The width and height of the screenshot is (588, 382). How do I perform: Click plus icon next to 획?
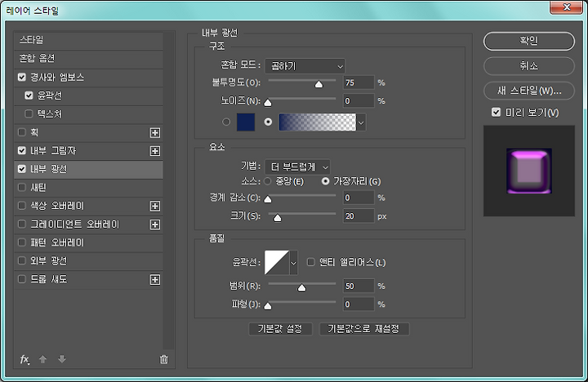[x=155, y=133]
